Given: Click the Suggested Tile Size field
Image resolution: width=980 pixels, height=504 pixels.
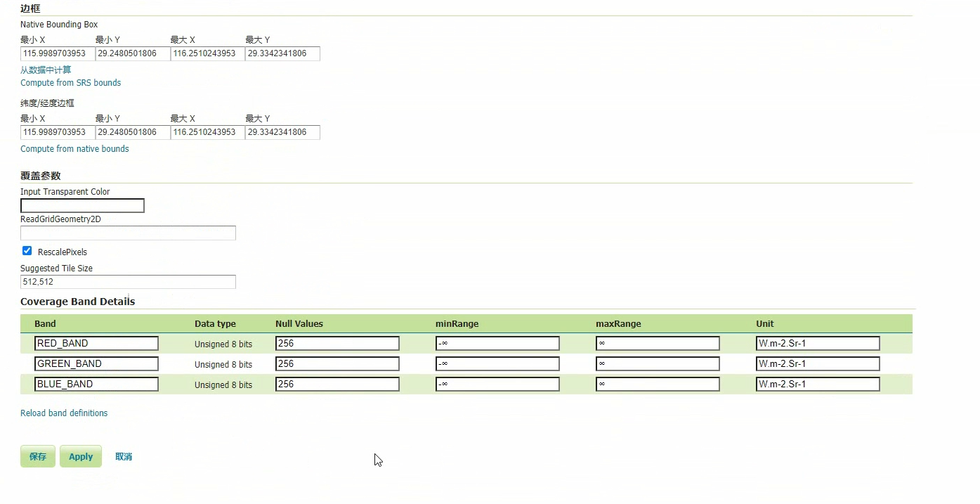Looking at the screenshot, I should (x=128, y=282).
